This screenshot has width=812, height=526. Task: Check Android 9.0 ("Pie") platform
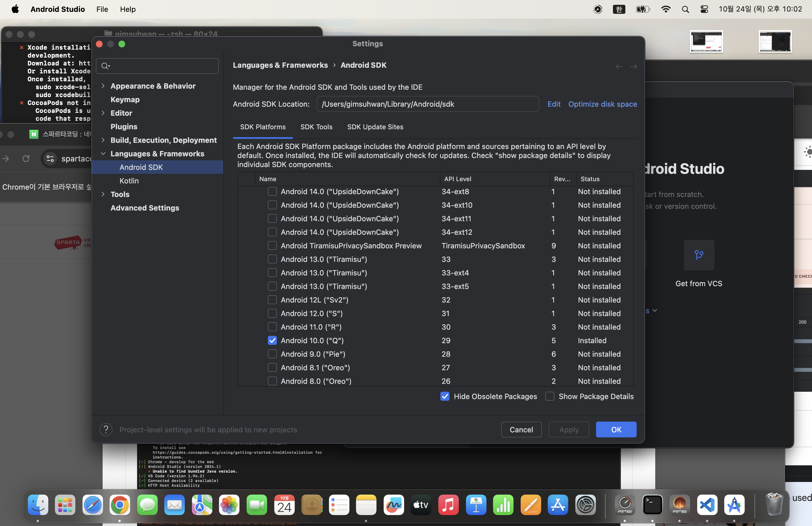pyautogui.click(x=272, y=354)
